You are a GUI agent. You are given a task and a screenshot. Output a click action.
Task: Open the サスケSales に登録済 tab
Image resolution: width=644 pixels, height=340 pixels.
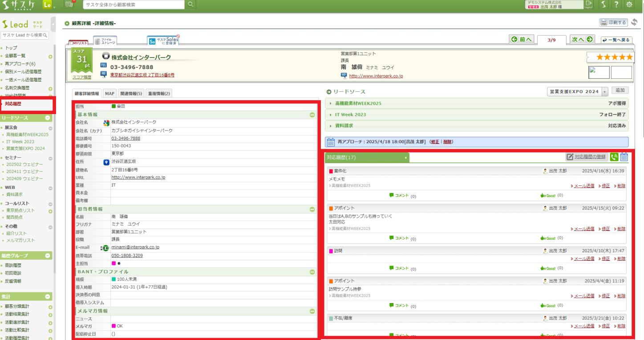tap(164, 41)
